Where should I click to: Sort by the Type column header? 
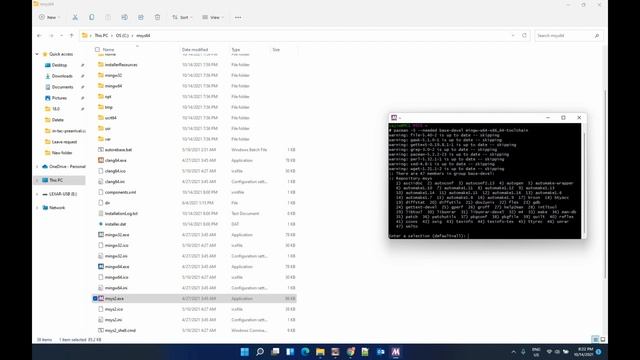pos(236,49)
